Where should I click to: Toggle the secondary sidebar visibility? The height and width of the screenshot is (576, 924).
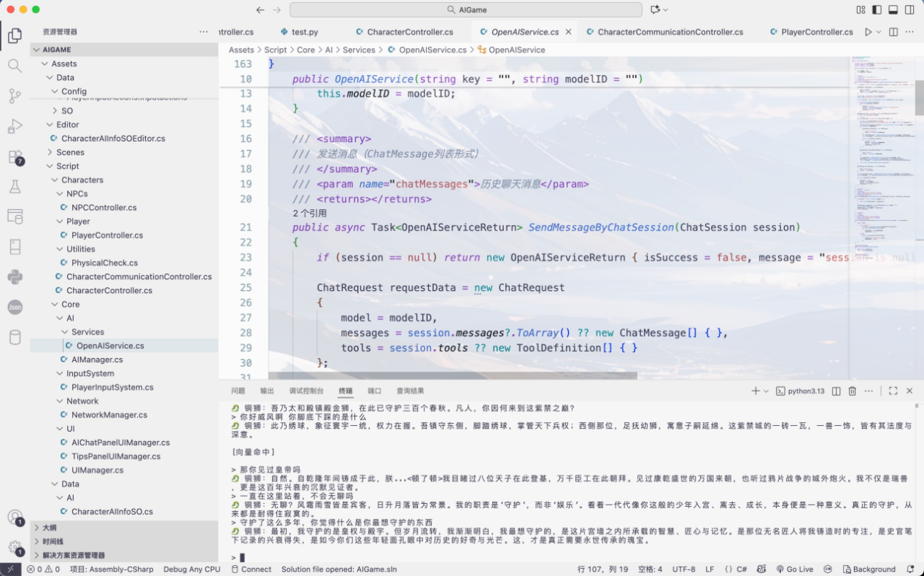point(909,9)
